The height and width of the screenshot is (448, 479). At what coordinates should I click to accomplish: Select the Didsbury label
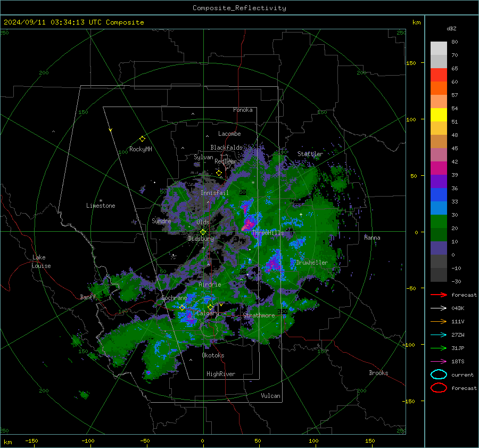pos(201,239)
